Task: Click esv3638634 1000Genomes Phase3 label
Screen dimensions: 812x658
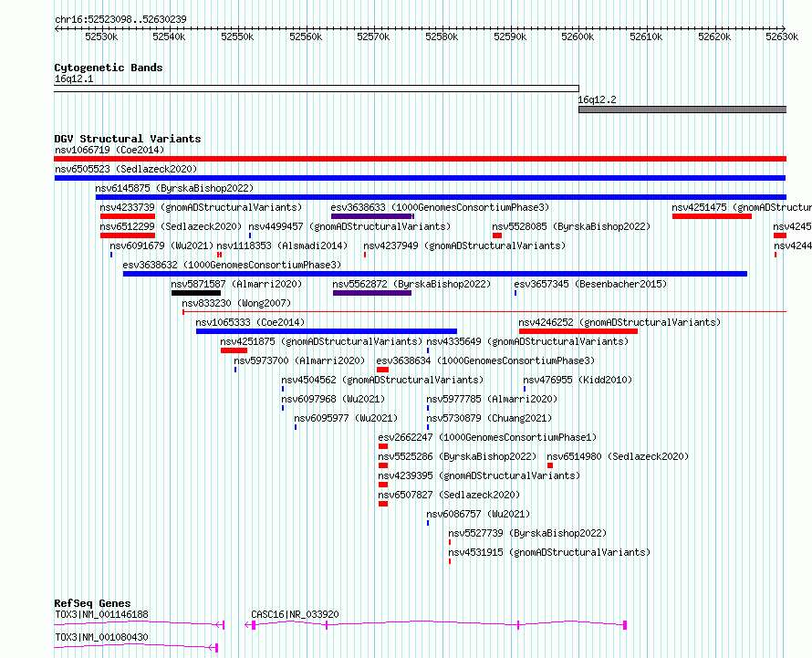Action: pos(485,360)
